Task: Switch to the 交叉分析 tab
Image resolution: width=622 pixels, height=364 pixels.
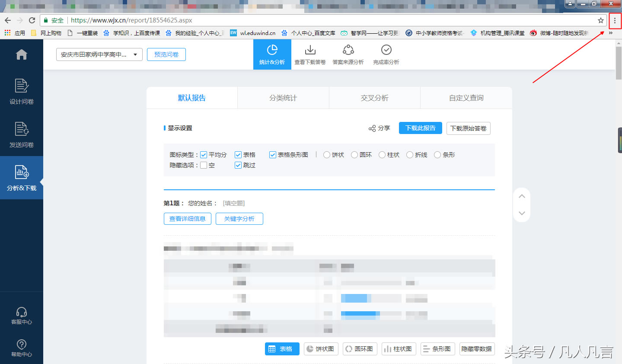Action: tap(374, 98)
